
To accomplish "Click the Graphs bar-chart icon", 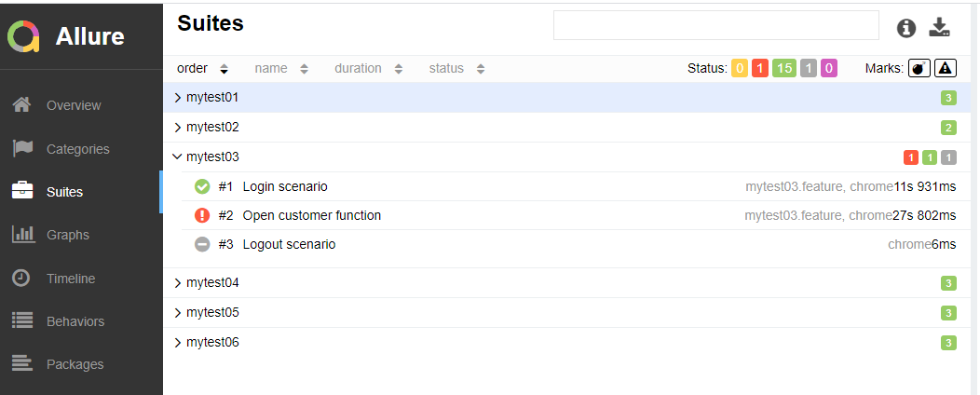I will click(x=21, y=235).
